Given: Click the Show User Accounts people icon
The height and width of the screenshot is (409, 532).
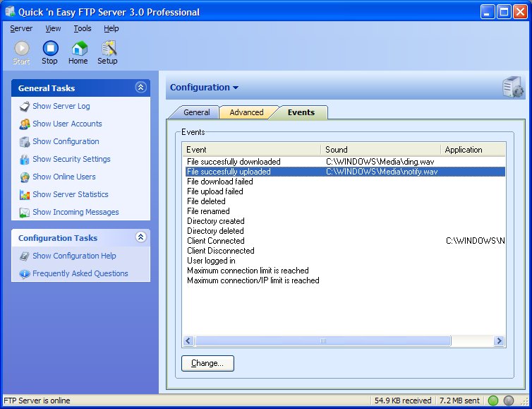Looking at the screenshot, I should point(25,124).
